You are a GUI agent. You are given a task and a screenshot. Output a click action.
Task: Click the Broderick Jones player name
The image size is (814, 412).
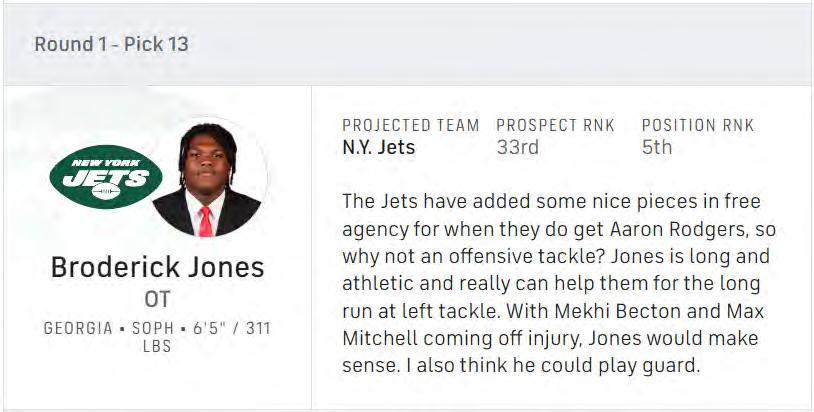[157, 268]
